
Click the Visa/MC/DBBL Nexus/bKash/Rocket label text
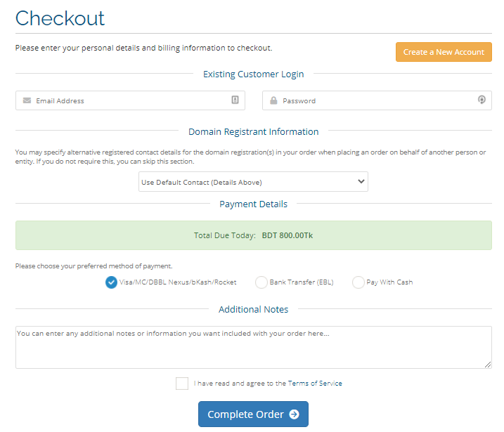pyautogui.click(x=178, y=282)
